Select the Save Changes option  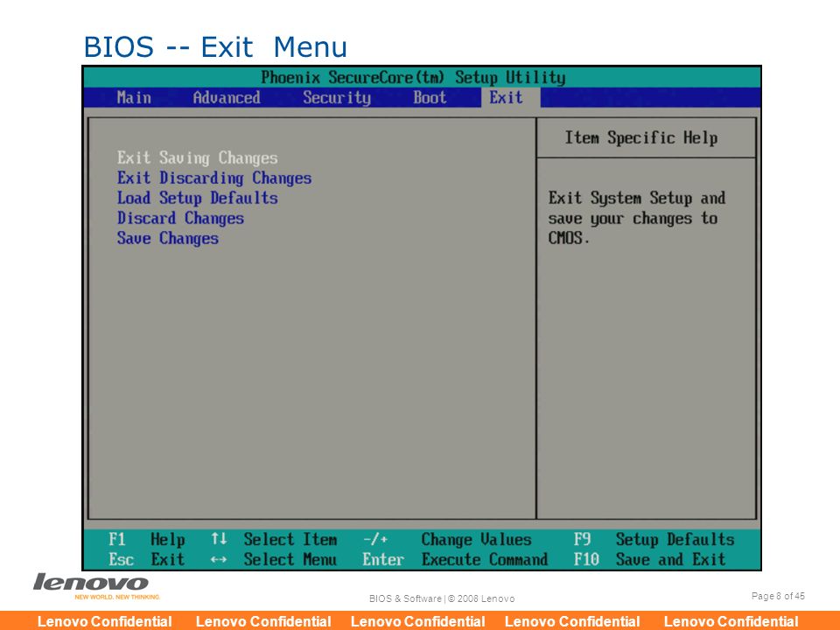[168, 238]
